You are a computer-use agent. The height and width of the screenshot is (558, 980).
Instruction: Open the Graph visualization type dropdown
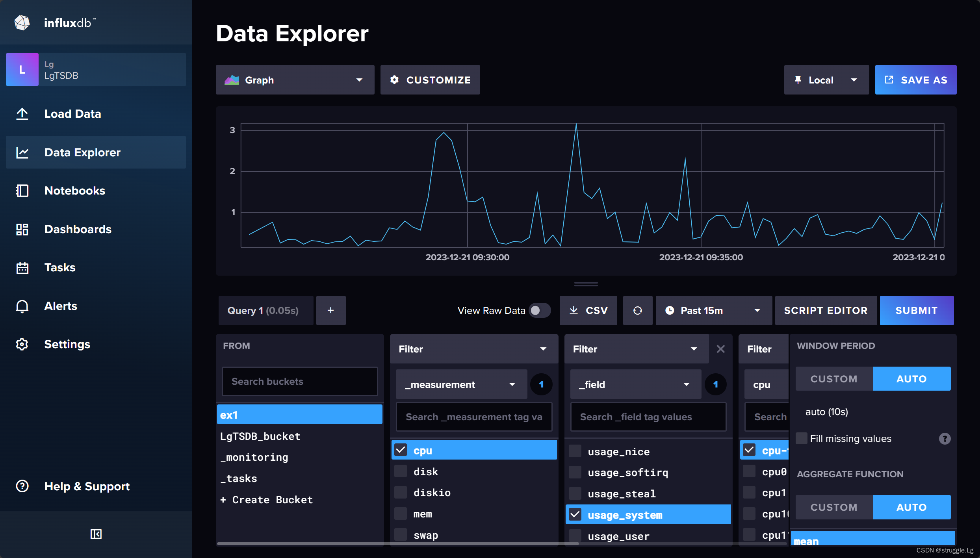tap(295, 80)
